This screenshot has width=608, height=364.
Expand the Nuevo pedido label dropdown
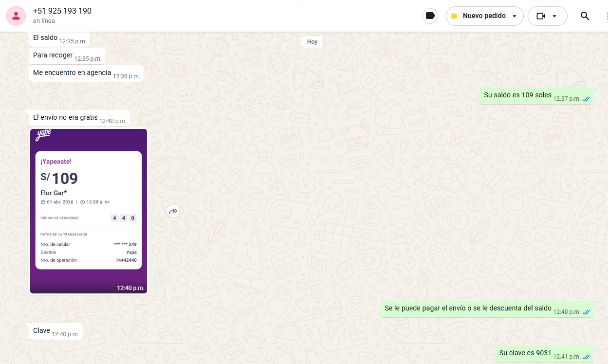515,16
